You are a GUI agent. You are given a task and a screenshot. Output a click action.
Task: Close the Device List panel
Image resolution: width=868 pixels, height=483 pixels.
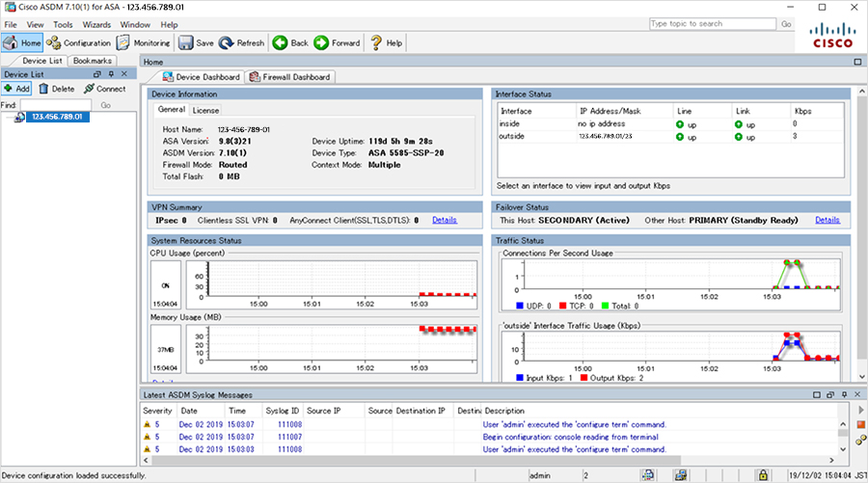pos(124,73)
